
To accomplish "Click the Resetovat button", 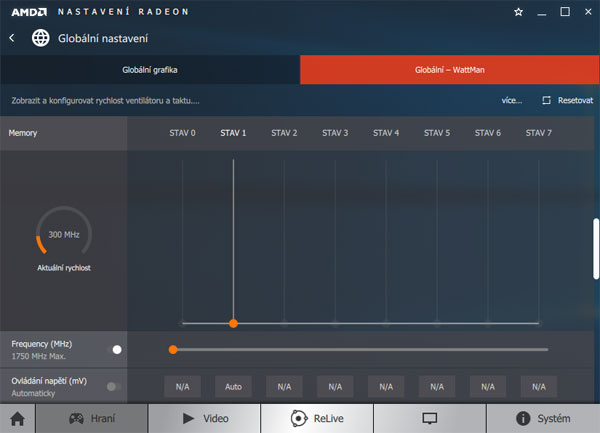I will point(568,100).
